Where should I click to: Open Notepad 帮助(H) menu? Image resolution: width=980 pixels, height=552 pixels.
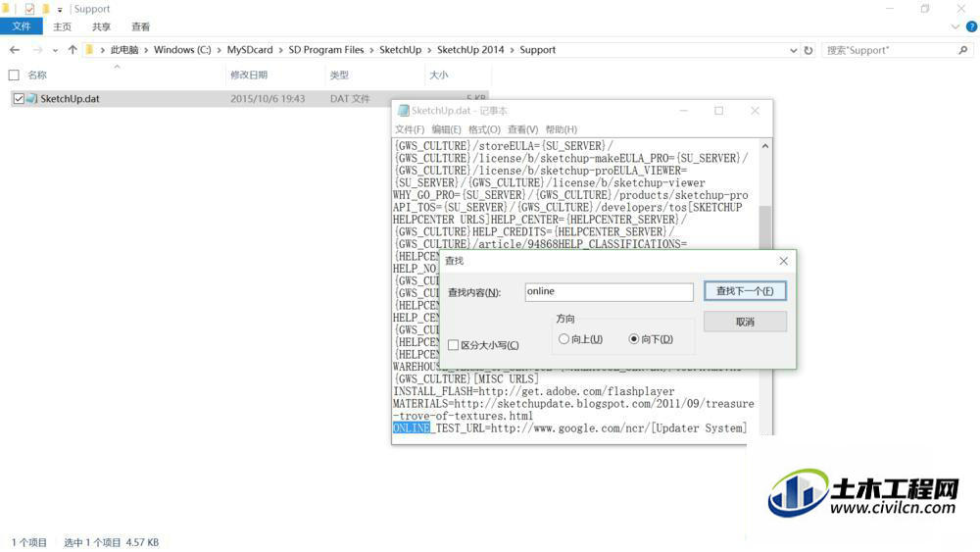(x=562, y=129)
